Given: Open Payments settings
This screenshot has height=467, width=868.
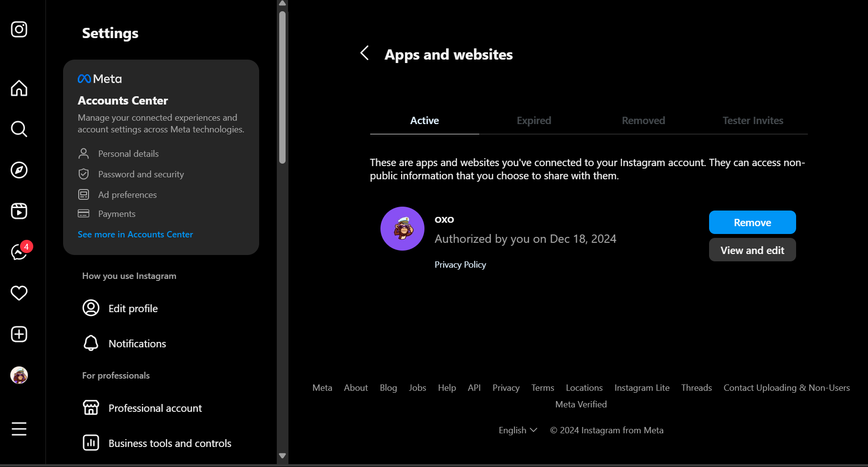Looking at the screenshot, I should click(x=117, y=214).
